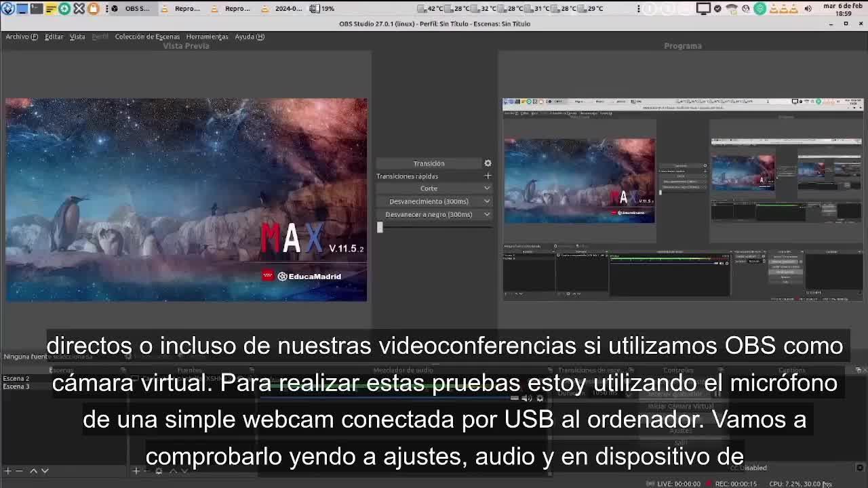Expand Desvanecimiento (300ms) dropdown arrow

point(487,201)
